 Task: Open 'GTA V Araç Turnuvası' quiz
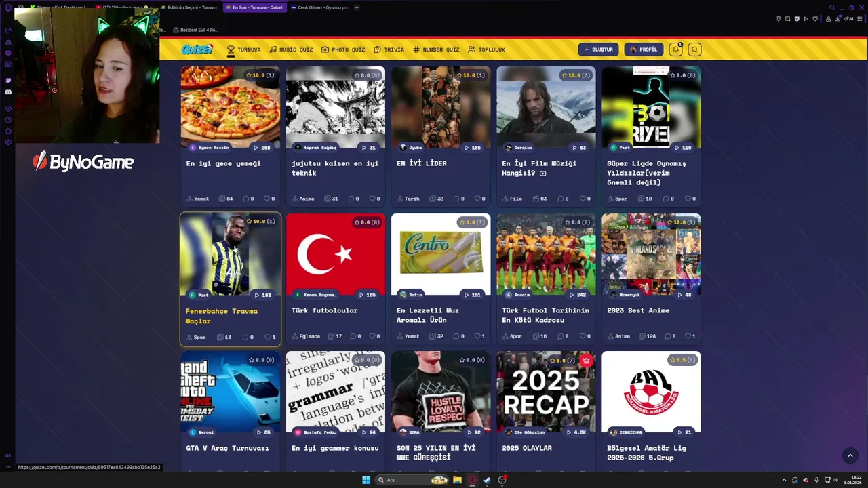tap(227, 448)
